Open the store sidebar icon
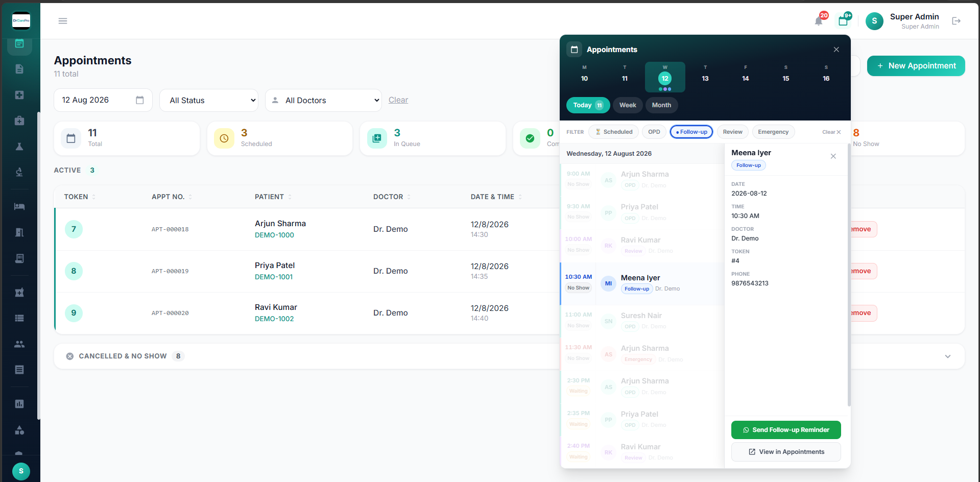 19,293
